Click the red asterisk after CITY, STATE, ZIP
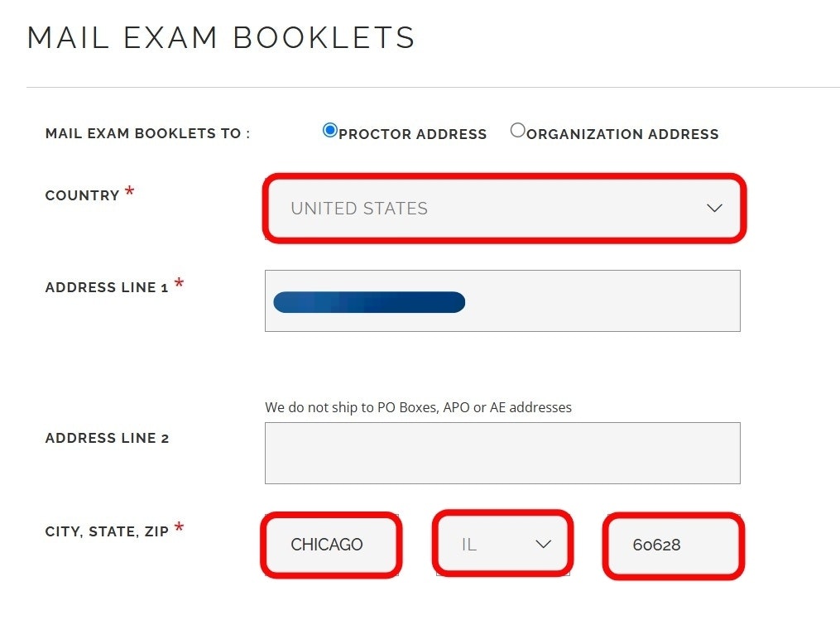Image resolution: width=840 pixels, height=639 pixels. pyautogui.click(x=179, y=529)
